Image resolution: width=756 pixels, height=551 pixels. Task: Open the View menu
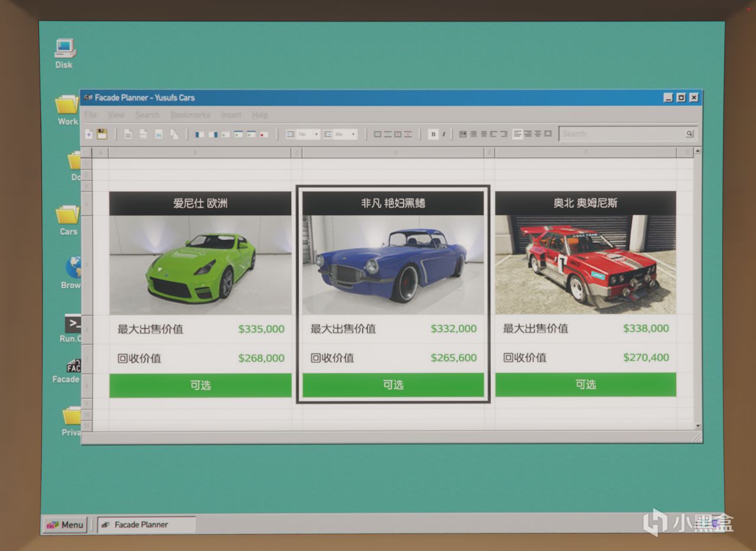116,115
